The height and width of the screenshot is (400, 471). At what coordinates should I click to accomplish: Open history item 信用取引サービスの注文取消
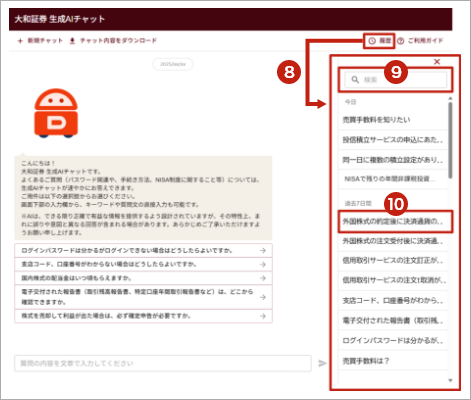[393, 280]
